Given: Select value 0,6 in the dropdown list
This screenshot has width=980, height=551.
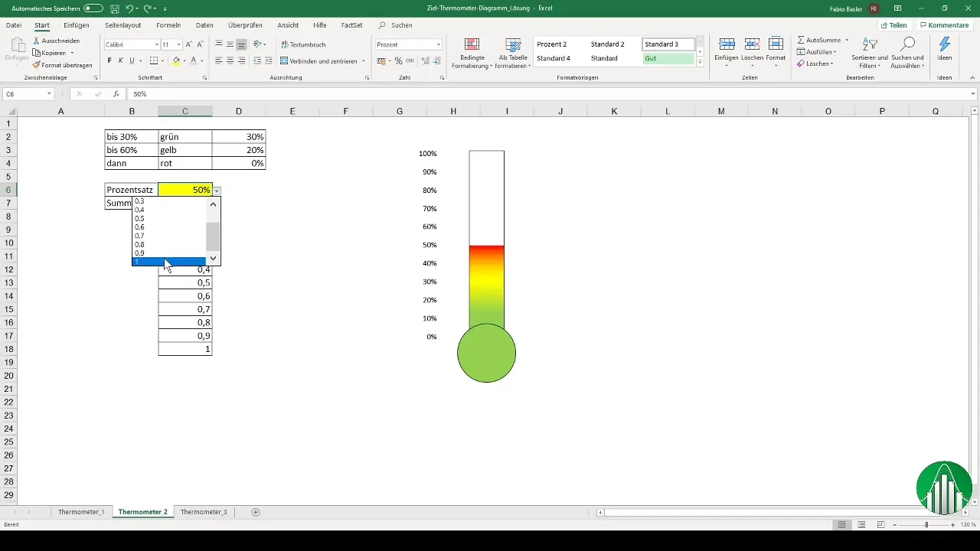Looking at the screenshot, I should point(169,227).
